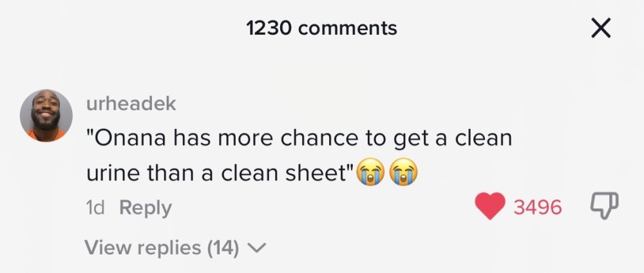Click the 1d timestamp under the comment
The image size is (644, 273).
(95, 208)
